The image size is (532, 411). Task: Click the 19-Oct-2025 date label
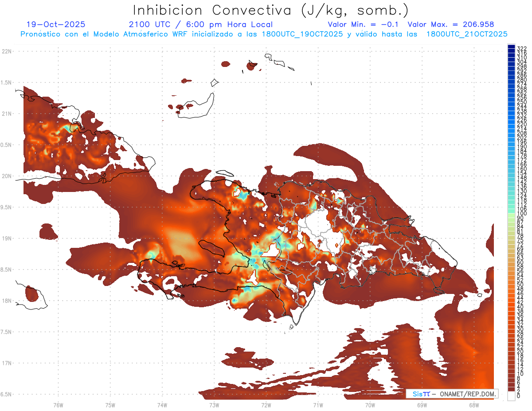56,24
